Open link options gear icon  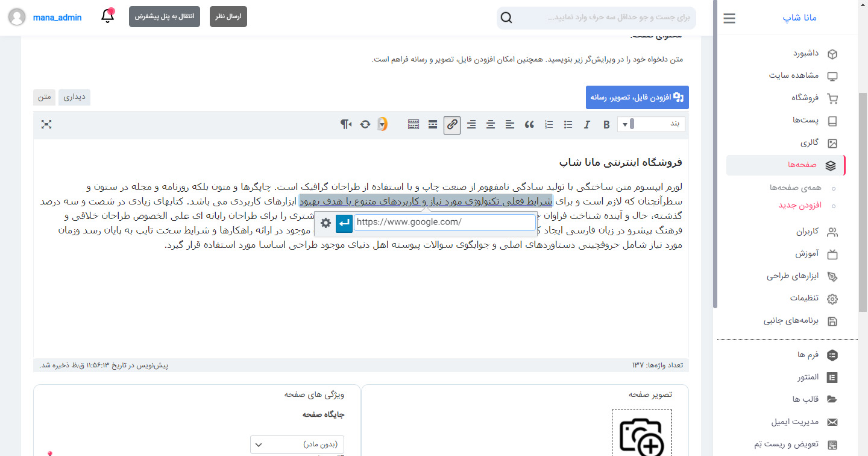[325, 223]
